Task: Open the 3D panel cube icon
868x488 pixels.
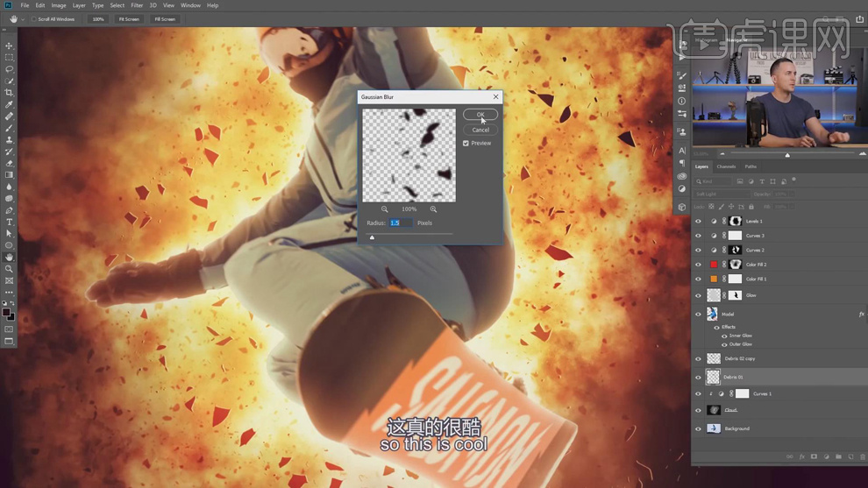Action: pos(682,207)
